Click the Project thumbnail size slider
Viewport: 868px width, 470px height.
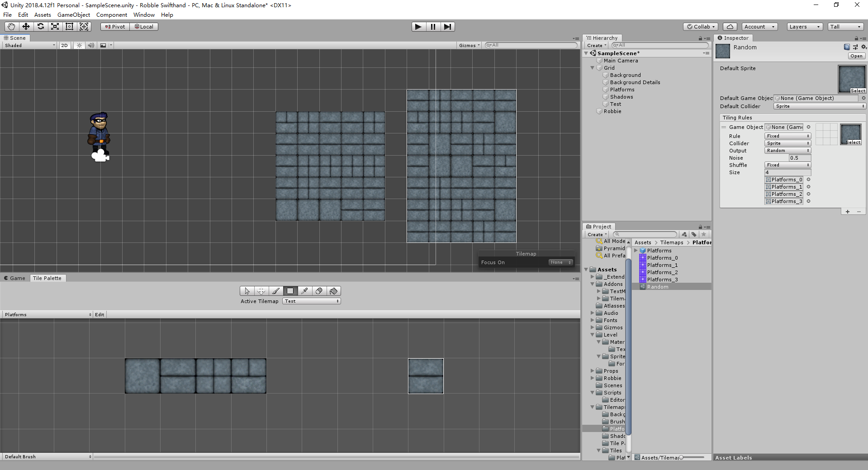[x=692, y=457]
